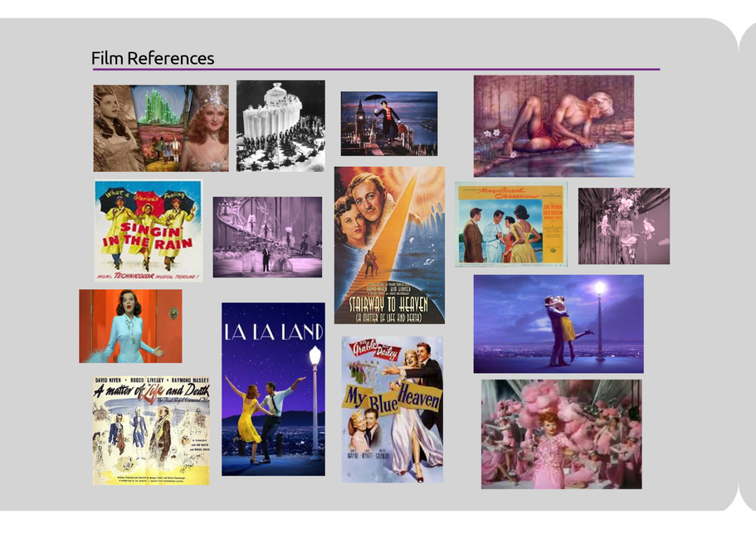
Task: Select the Stairway to Heaven poster
Action: [389, 245]
